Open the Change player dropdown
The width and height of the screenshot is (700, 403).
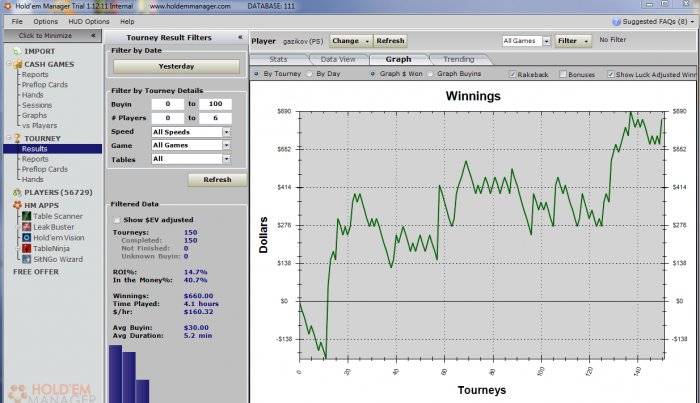[351, 41]
